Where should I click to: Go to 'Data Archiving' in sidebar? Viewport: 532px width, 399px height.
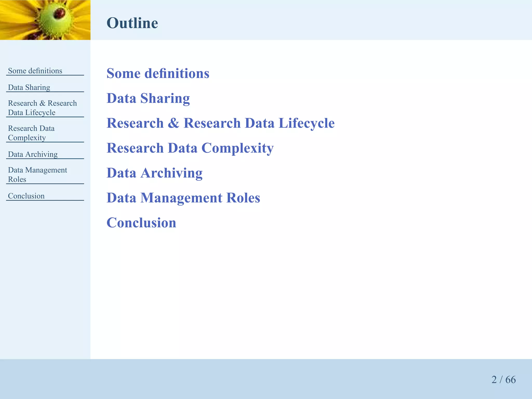[33, 154]
